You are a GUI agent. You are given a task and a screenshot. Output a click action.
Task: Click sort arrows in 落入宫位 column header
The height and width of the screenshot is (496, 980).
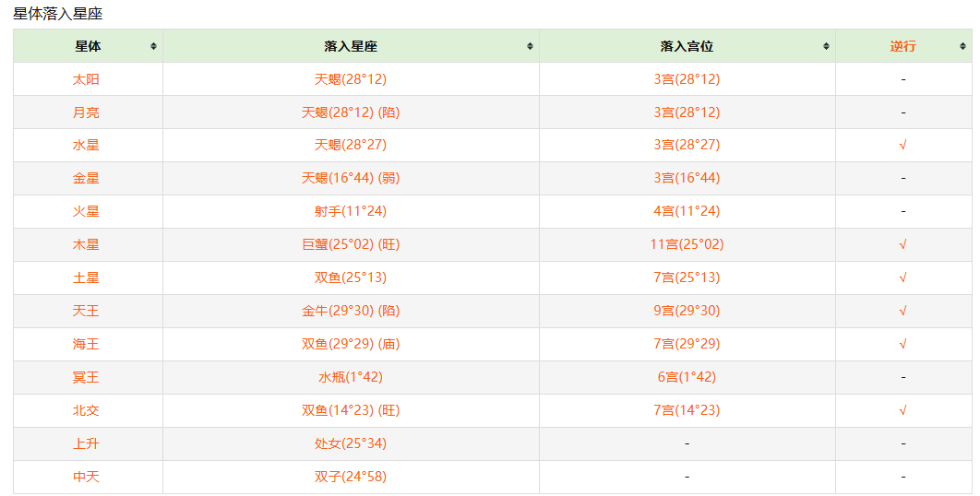tap(826, 46)
